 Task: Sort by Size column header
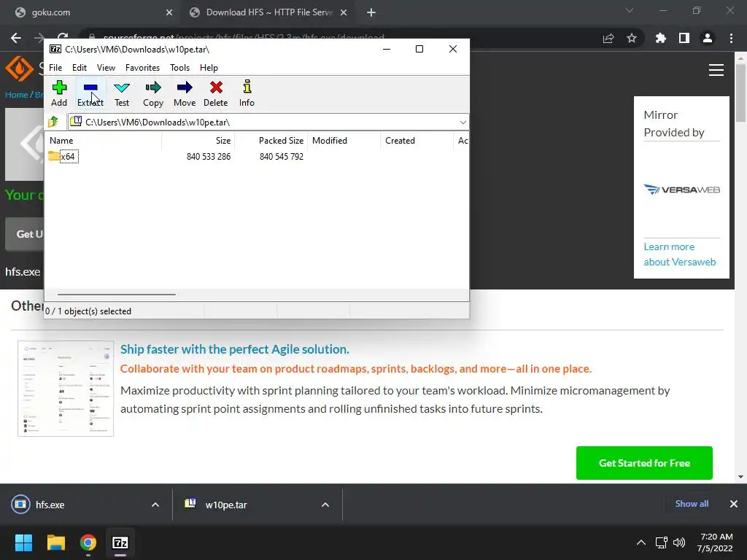[198, 141]
